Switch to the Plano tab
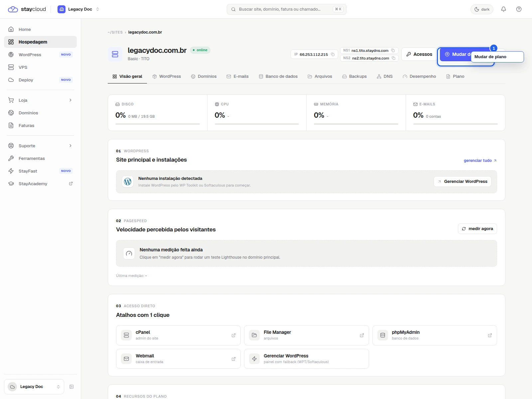 point(455,76)
